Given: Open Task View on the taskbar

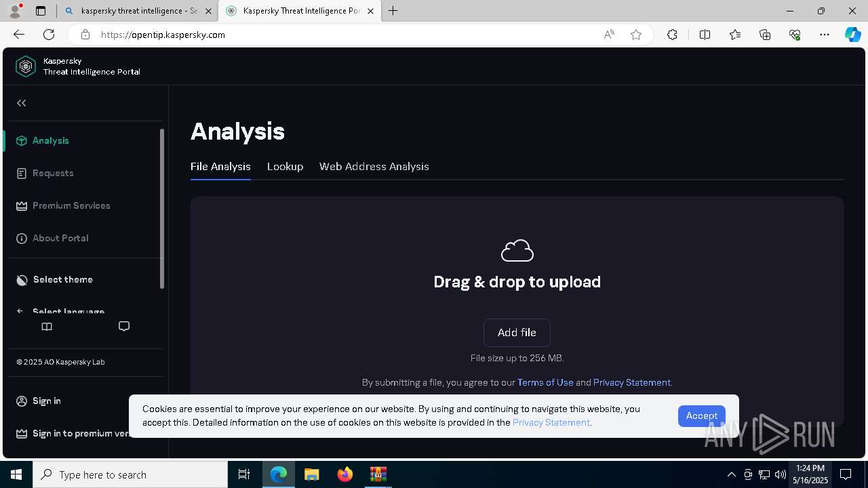Looking at the screenshot, I should 244,474.
